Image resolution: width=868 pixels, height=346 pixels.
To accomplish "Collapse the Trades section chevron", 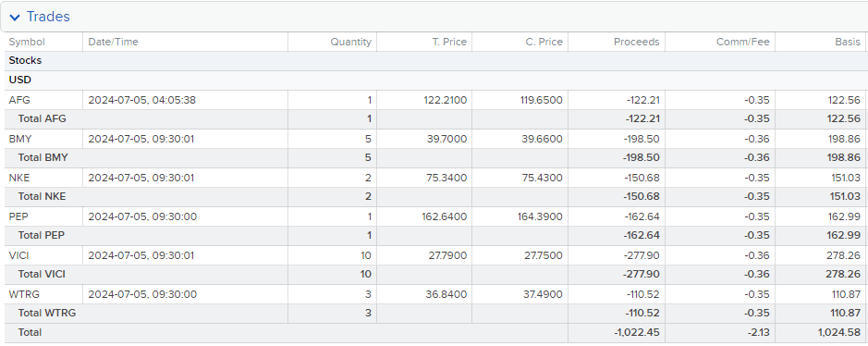I will pos(15,18).
